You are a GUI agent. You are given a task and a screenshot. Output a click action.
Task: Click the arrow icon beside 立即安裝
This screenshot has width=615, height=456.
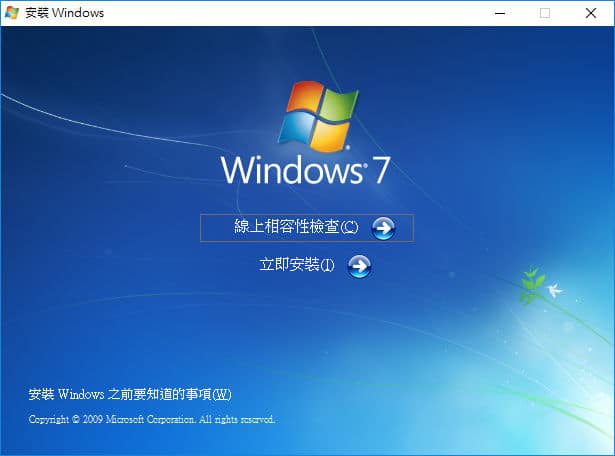(359, 266)
